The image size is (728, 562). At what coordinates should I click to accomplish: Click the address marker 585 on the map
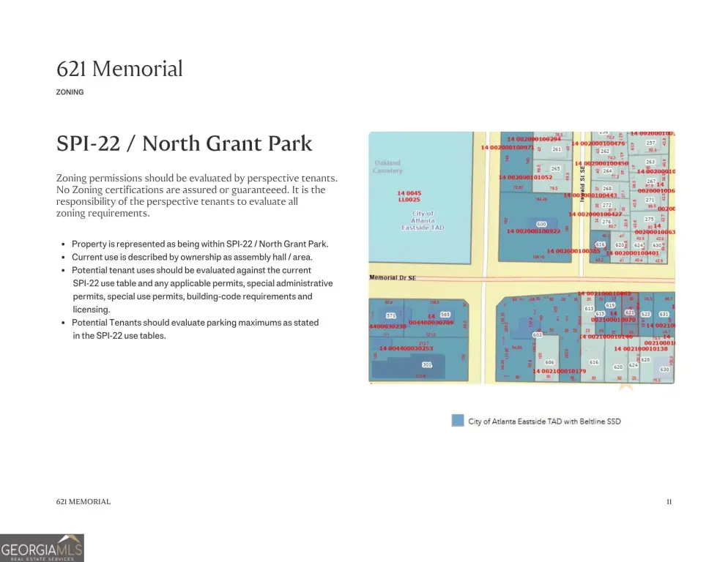pyautogui.click(x=445, y=315)
